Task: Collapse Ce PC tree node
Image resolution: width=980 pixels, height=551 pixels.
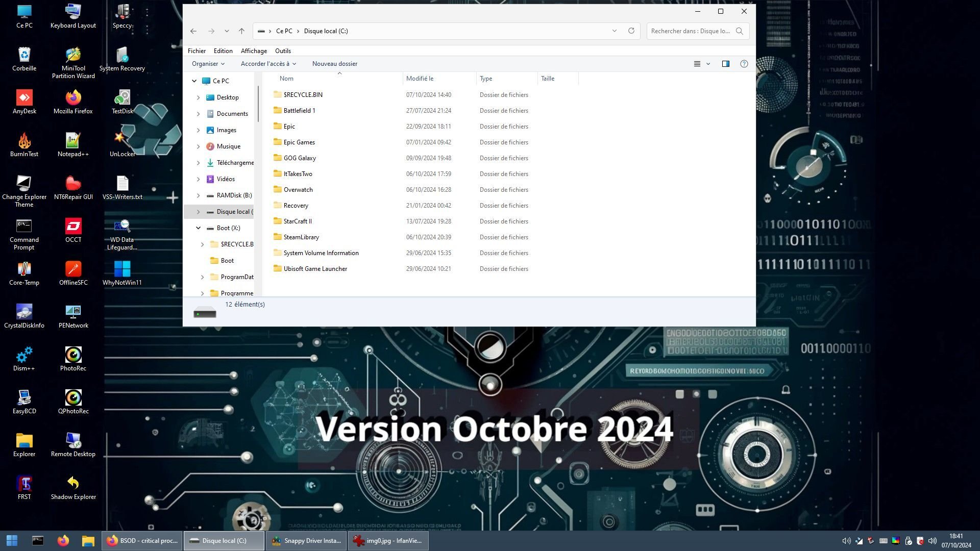Action: 194,81
